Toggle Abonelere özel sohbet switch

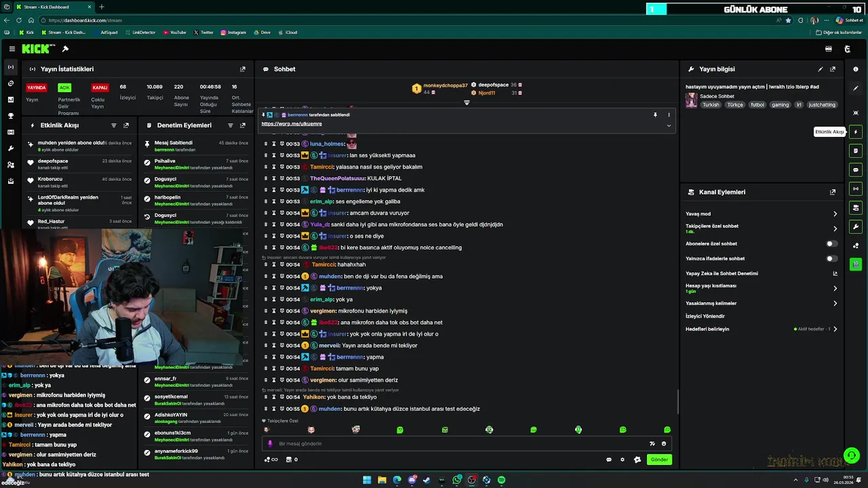pyautogui.click(x=831, y=244)
